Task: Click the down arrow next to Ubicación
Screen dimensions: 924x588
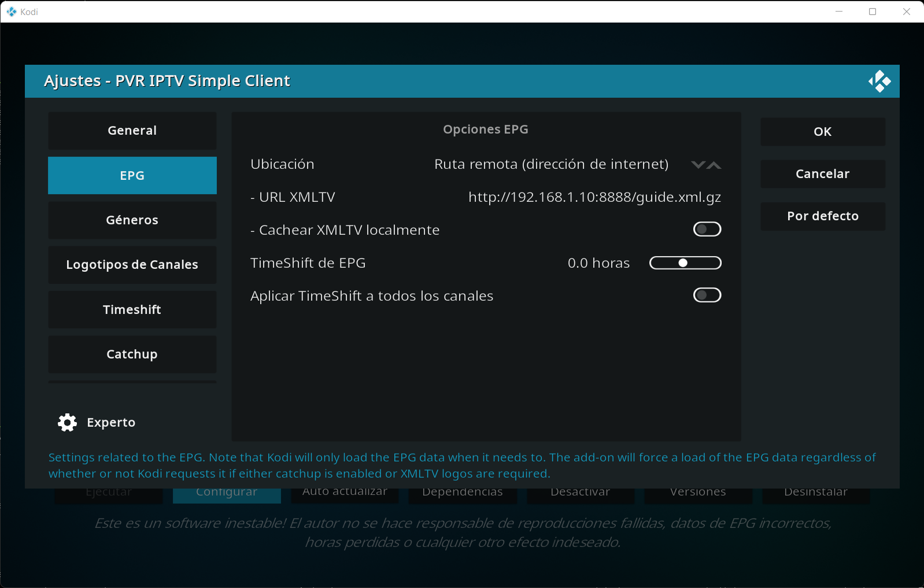Action: click(x=698, y=165)
